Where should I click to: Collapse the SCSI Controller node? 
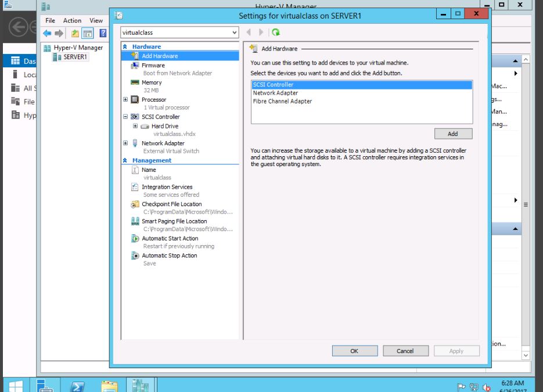click(125, 117)
